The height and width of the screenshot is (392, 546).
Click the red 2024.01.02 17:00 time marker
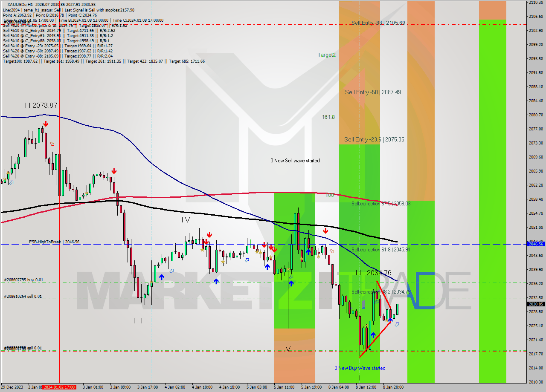pos(59,387)
